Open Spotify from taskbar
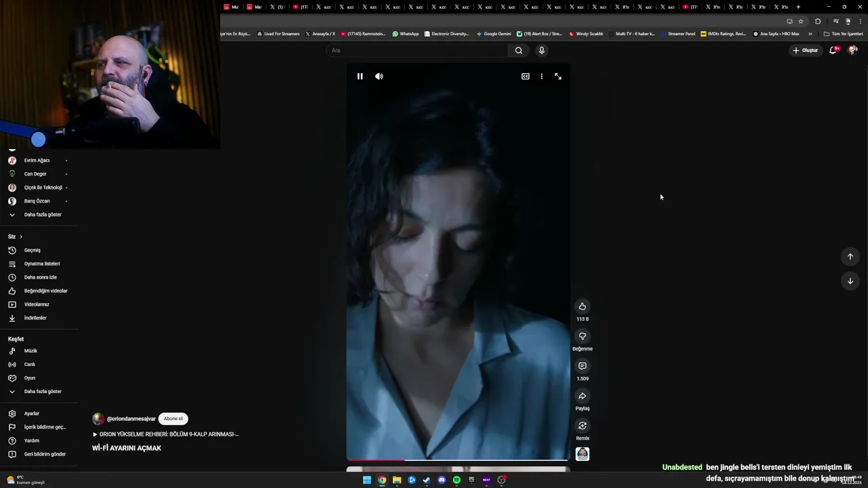868x488 pixels. coord(456,480)
